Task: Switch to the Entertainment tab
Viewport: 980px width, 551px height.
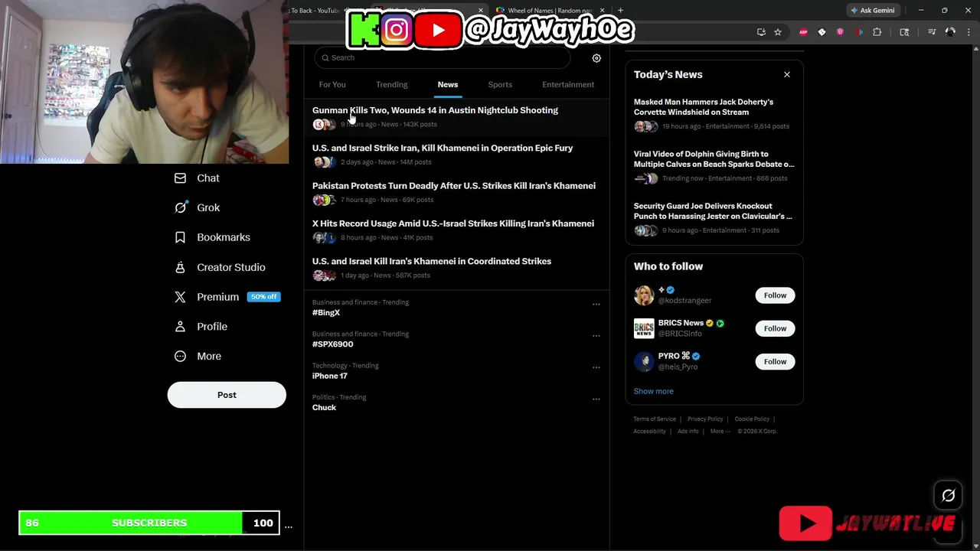Action: click(568, 85)
